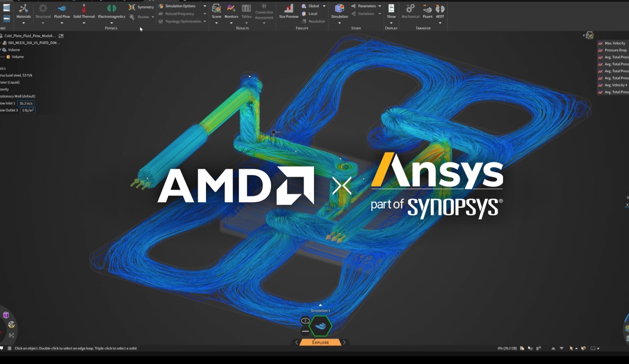The width and height of the screenshot is (629, 364).
Task: Apply the Symmetry tool
Action: pos(142,7)
